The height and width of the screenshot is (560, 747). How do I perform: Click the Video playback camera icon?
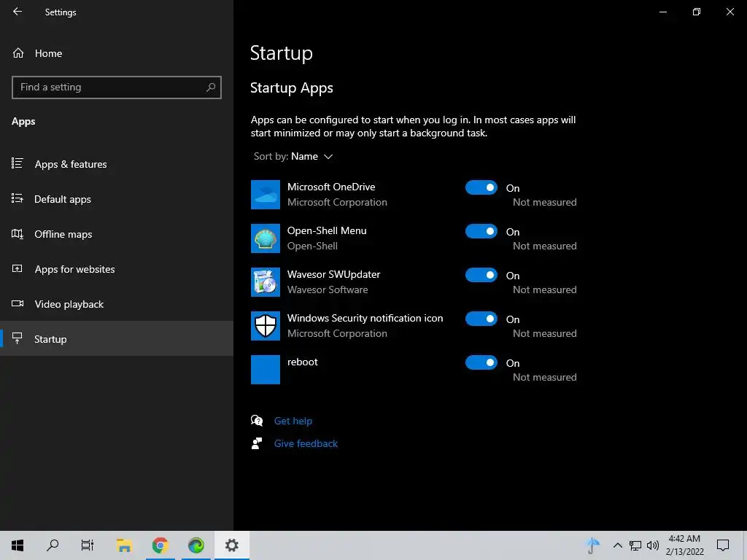[x=18, y=303]
